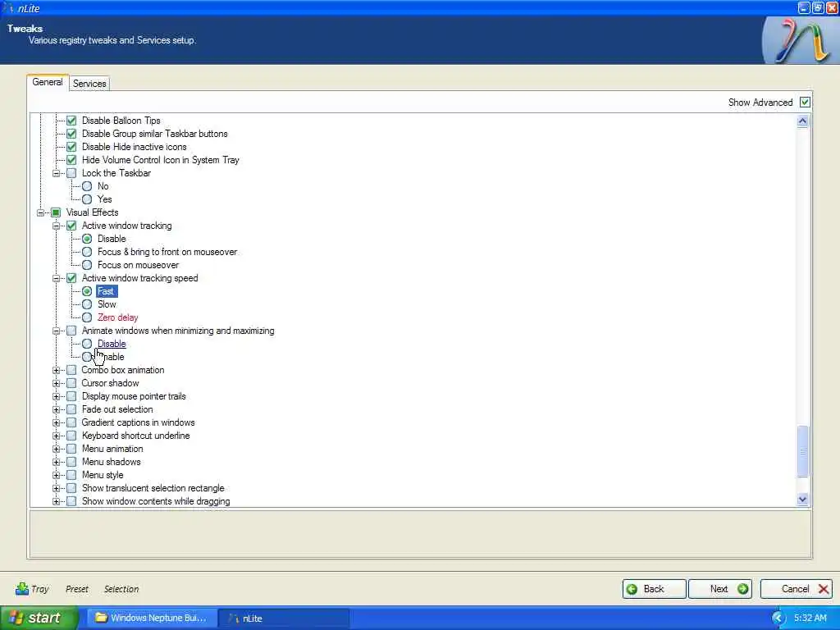Switch to the Services tab
This screenshot has height=630, width=840.
coord(89,84)
